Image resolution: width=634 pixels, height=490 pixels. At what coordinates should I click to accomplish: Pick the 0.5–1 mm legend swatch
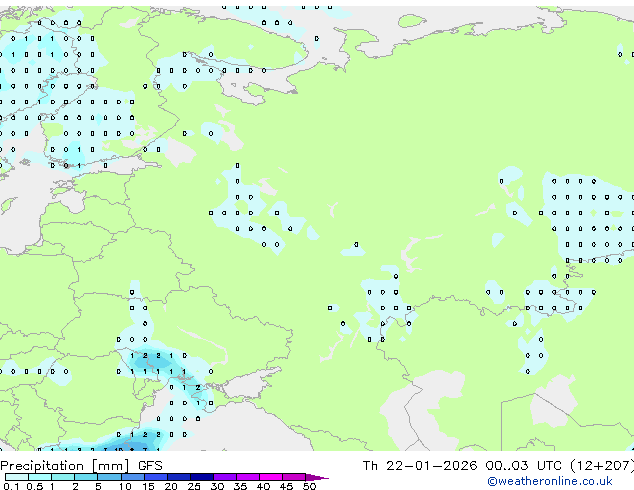pyautogui.click(x=40, y=477)
